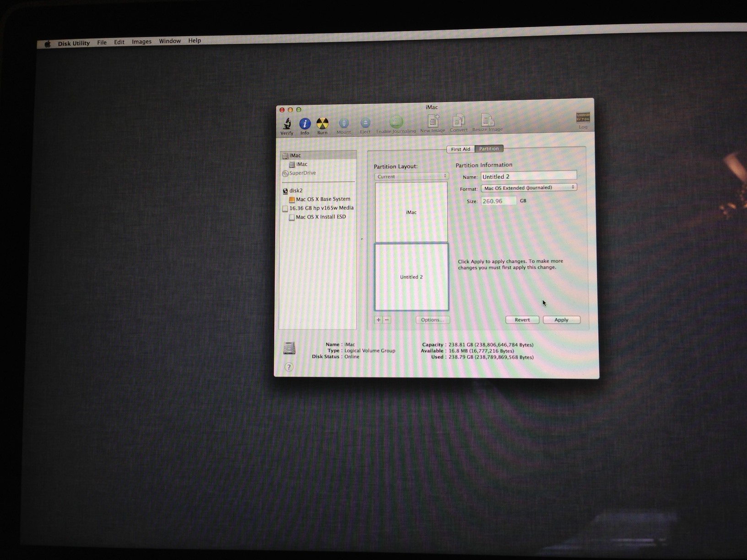This screenshot has width=747, height=560.
Task: Select the iMac partition in the layout map
Action: (x=411, y=212)
